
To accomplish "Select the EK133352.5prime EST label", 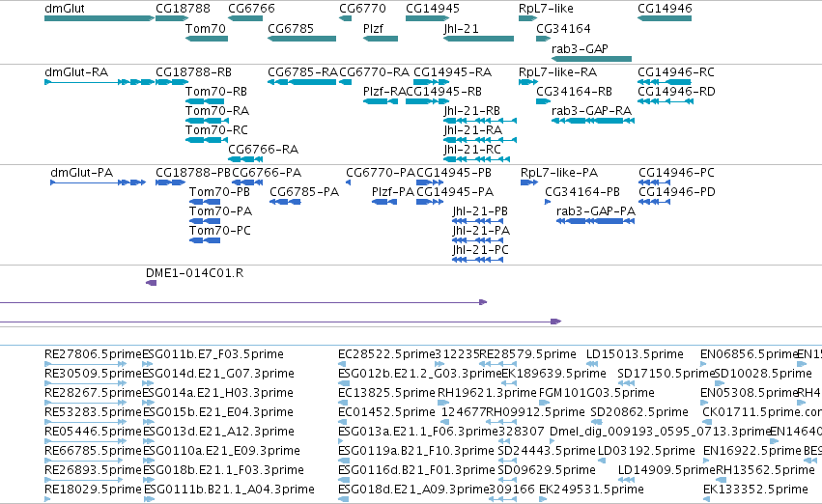I will 755,490.
